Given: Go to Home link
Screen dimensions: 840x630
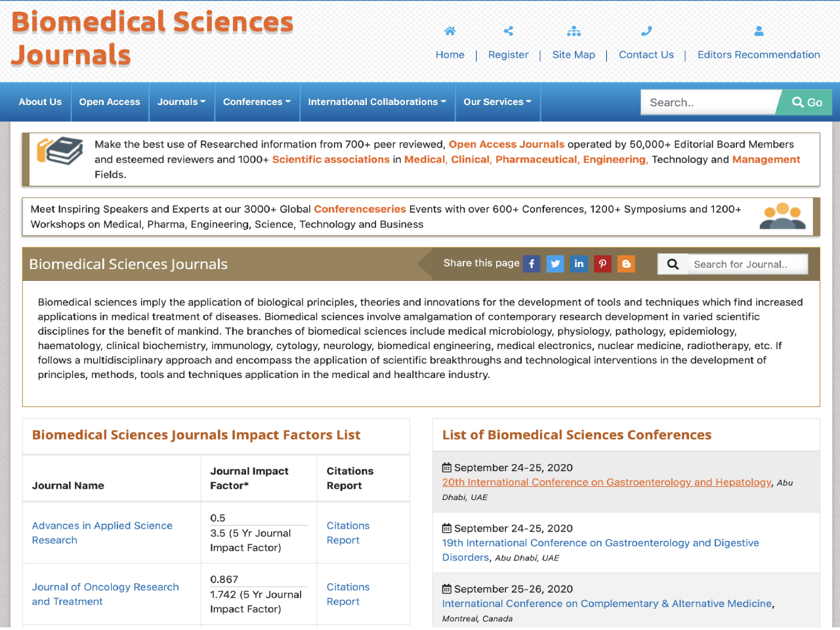Looking at the screenshot, I should [450, 55].
